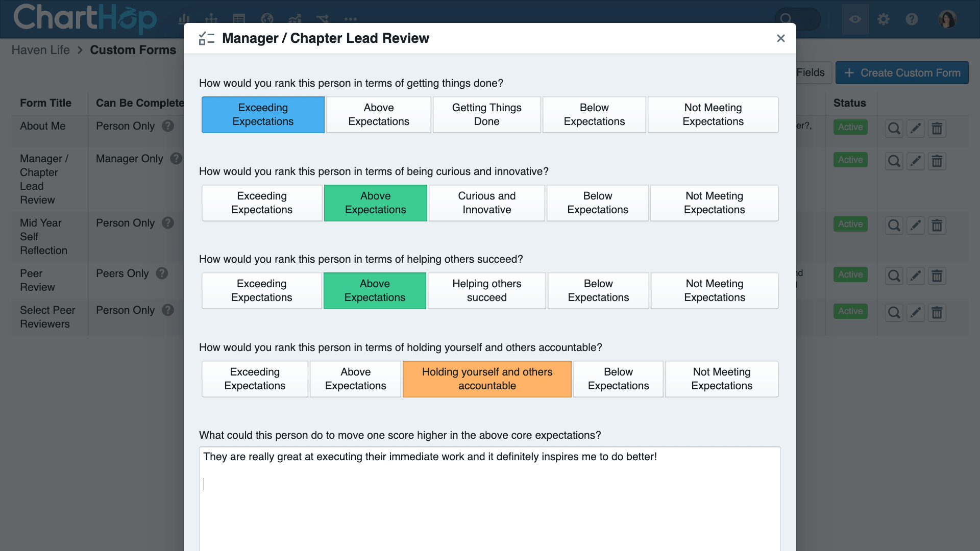Screen dimensions: 980x551
Task: Click the settings gear icon in header
Action: (883, 19)
